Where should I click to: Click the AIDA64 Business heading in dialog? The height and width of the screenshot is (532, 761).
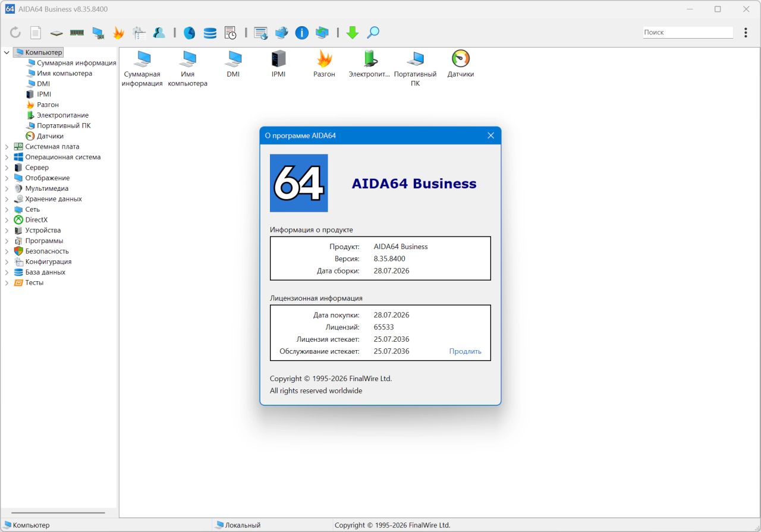tap(414, 184)
